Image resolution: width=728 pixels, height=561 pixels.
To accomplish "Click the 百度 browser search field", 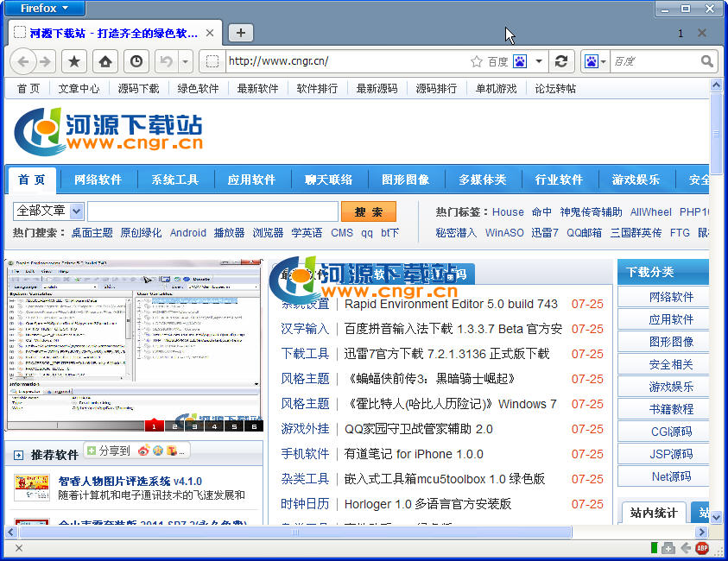I will pos(655,61).
